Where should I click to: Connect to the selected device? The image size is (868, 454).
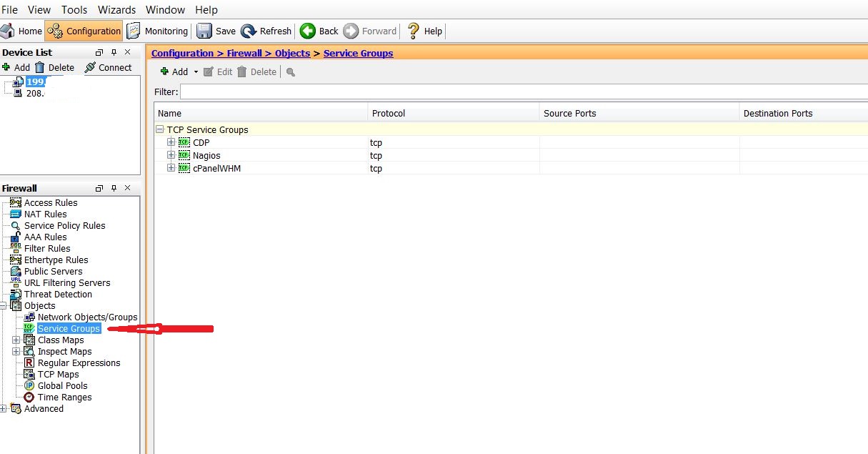[x=108, y=67]
